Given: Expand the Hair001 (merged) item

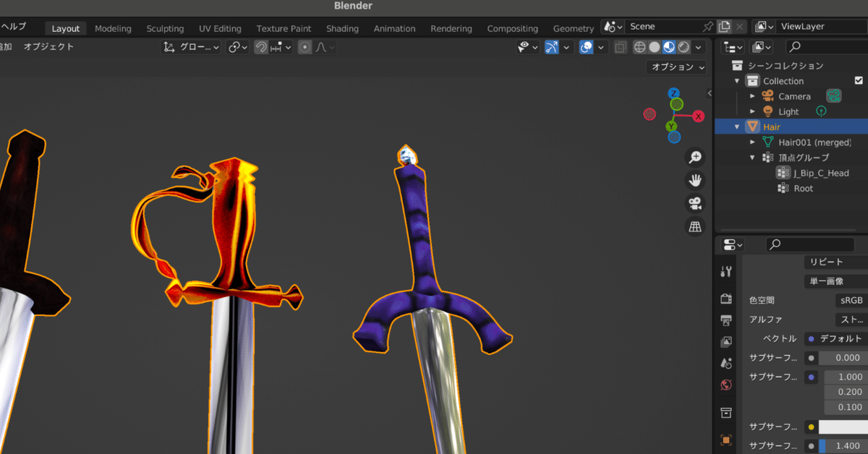Looking at the screenshot, I should pos(752,142).
